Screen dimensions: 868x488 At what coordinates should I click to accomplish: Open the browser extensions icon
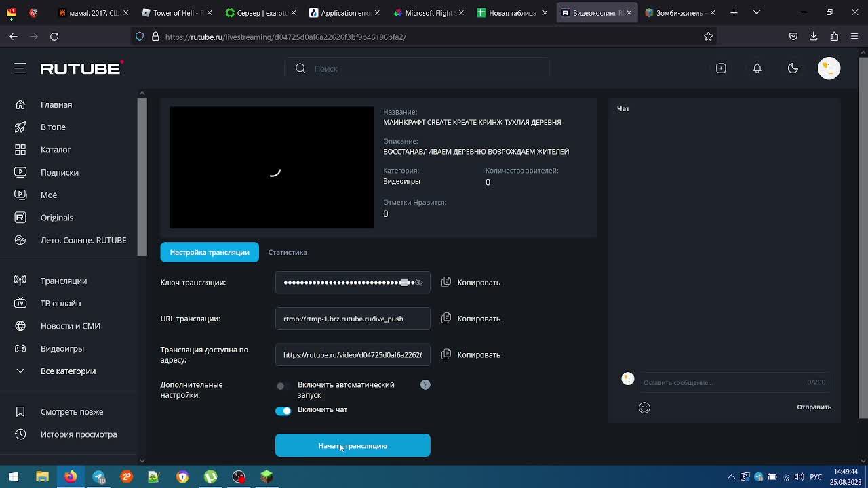tap(834, 37)
